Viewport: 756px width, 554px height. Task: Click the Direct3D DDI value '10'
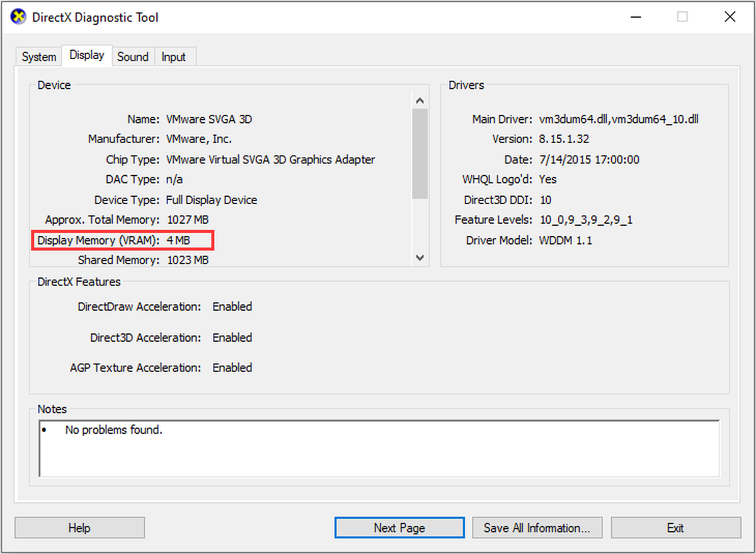click(546, 200)
